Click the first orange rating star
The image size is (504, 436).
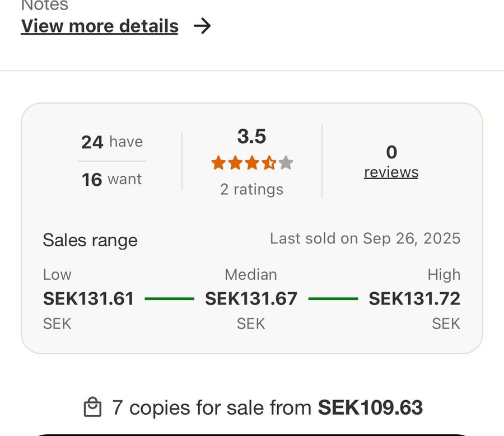coord(218,163)
